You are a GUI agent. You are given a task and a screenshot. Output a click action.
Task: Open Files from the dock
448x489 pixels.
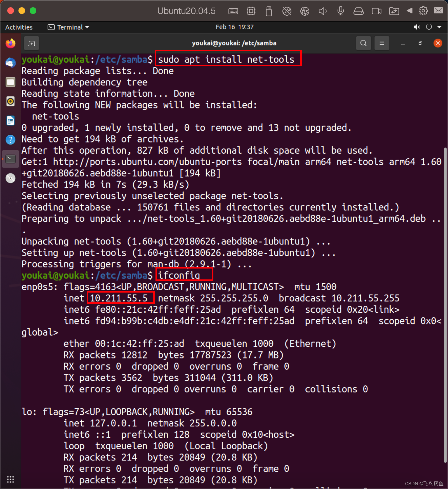11,82
